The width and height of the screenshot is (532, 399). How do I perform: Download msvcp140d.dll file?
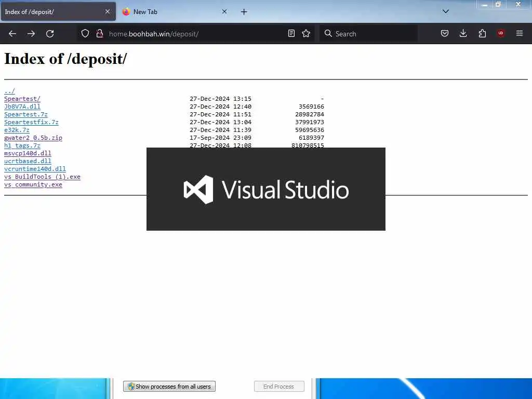pos(28,153)
